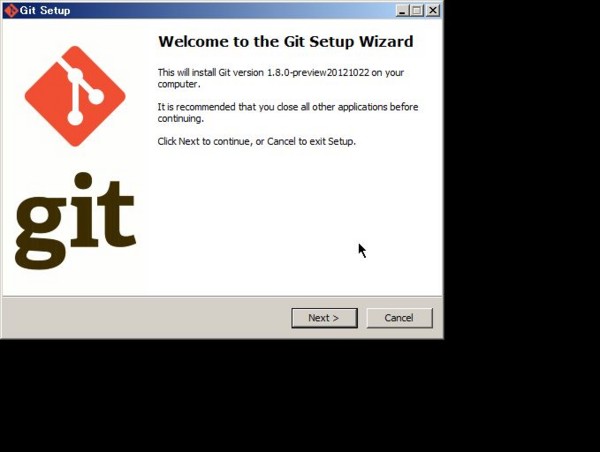Click 'This will install Git version' text
600x452 pixels.
coord(211,73)
